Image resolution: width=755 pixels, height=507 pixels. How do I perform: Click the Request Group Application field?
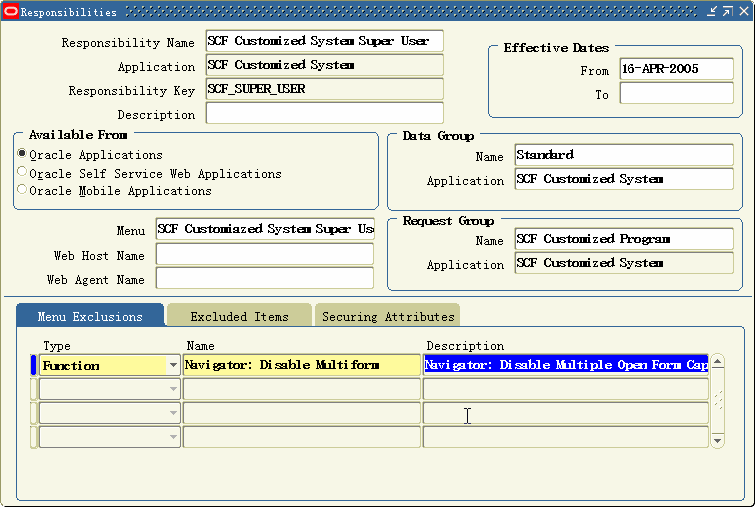tap(624, 263)
